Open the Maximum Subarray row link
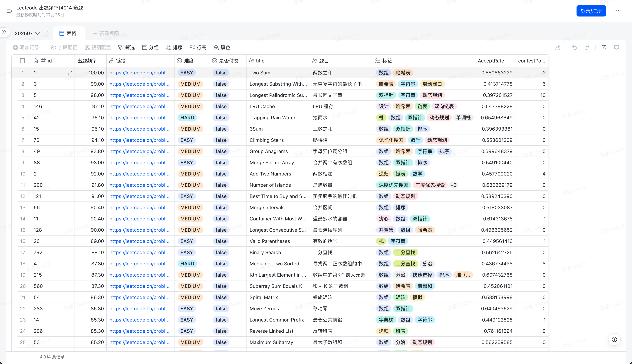Viewport: 632px width, 364px height. (139, 342)
